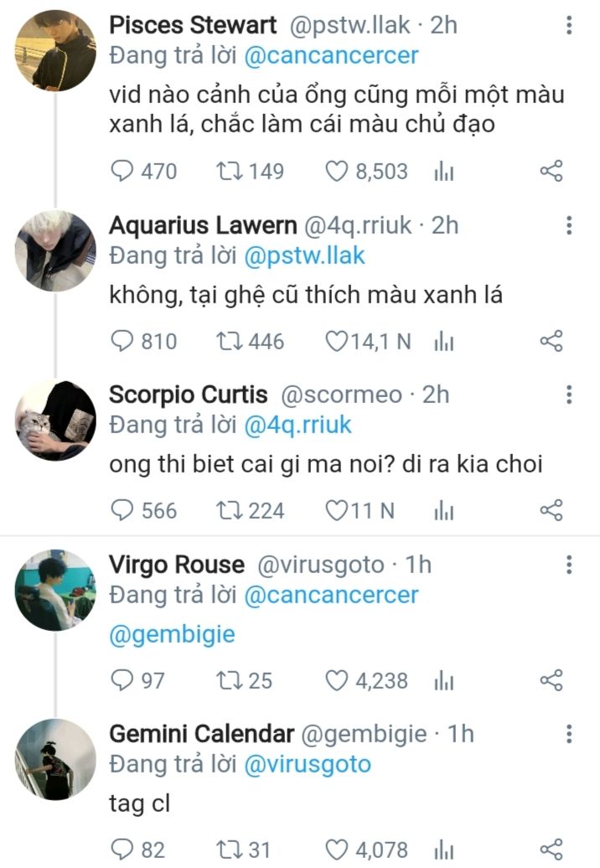
Task: Open @cancancercer link in Pisces Stewart's reply
Action: [330, 56]
